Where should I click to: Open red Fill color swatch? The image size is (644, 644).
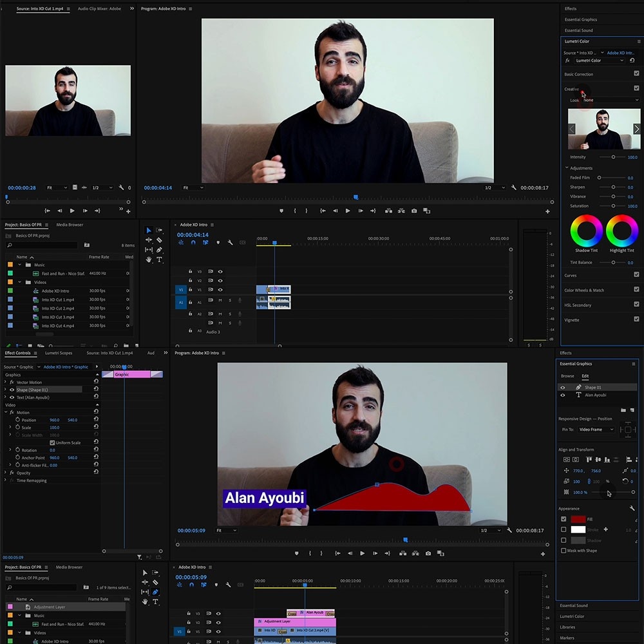(578, 519)
